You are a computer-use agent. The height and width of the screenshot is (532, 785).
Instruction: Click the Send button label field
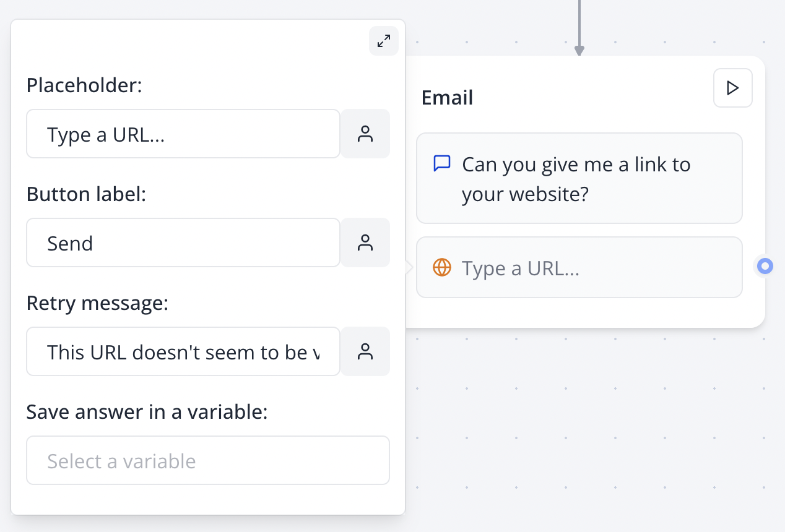[x=183, y=242]
